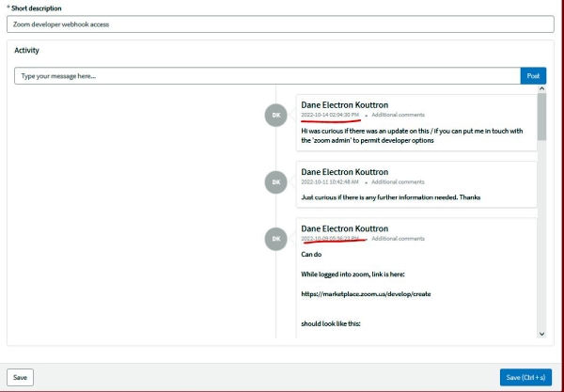564x392 pixels.
Task: Click the Save button at bottom left
Action: click(20, 377)
